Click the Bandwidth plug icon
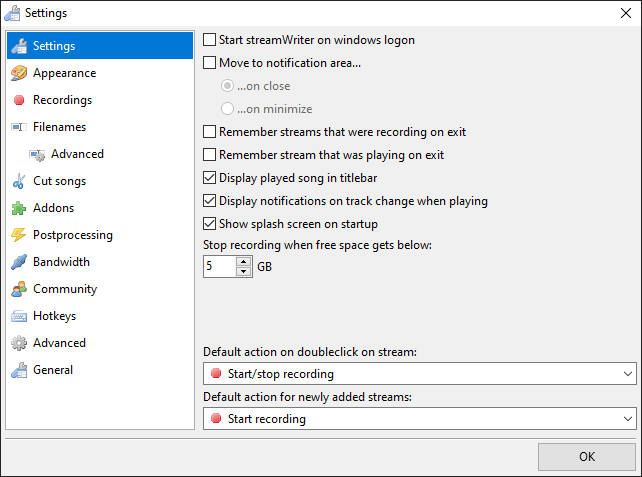Screen dimensions: 642x477 [19, 262]
